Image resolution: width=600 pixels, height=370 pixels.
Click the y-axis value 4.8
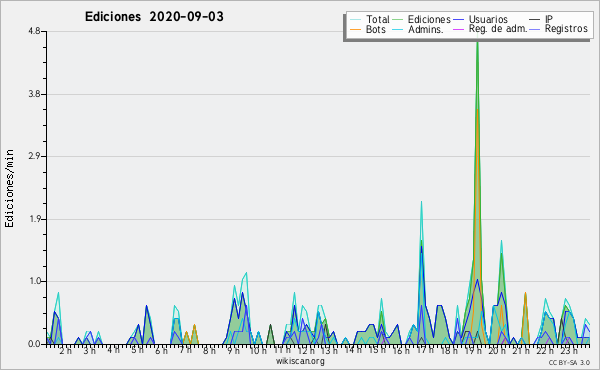coord(34,31)
